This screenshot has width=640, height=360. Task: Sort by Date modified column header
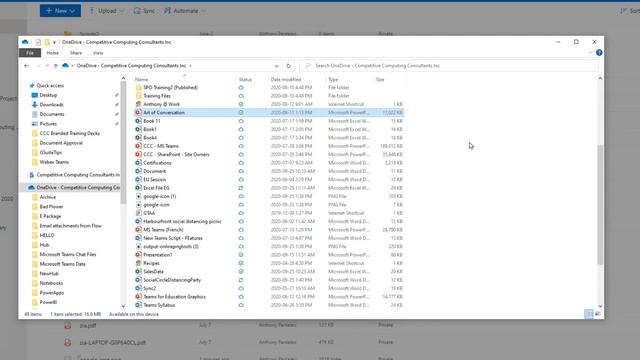pyautogui.click(x=286, y=80)
